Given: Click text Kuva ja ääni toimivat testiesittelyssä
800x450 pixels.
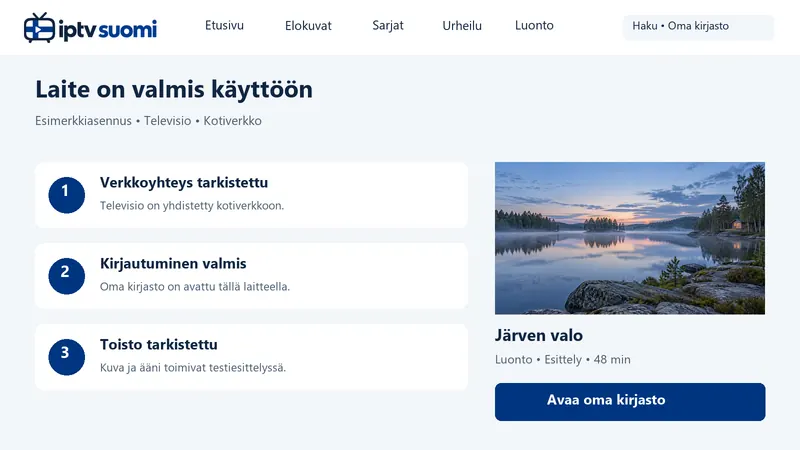Looking at the screenshot, I should [193, 368].
